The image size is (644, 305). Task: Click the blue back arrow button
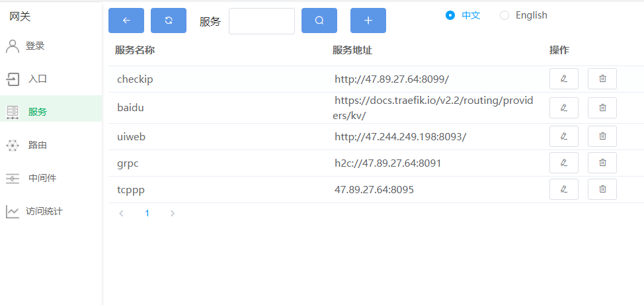pos(126,21)
